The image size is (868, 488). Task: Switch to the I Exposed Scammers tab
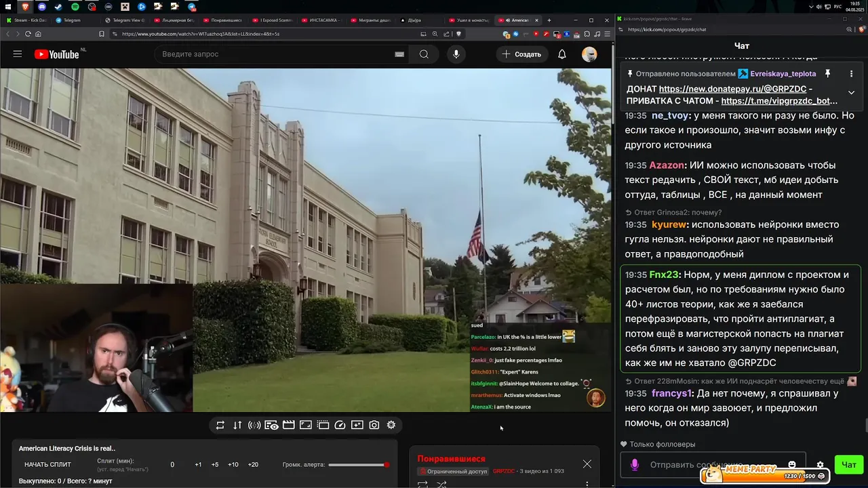[x=273, y=20]
